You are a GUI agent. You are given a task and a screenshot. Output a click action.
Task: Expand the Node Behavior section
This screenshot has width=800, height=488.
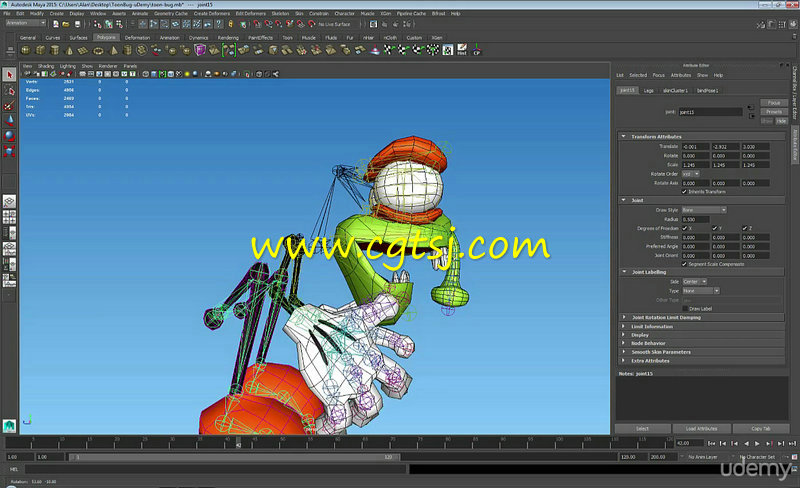623,343
